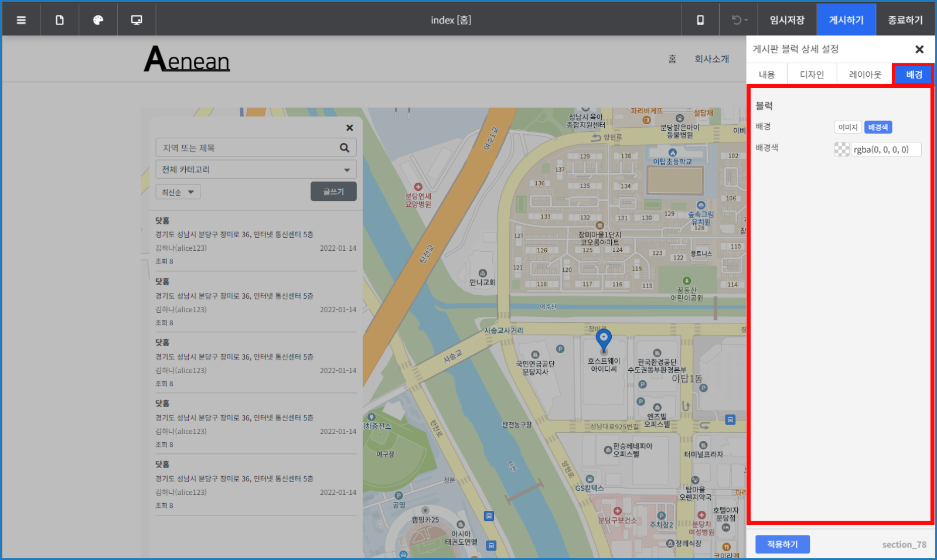This screenshot has height=560, width=937.
Task: Close the map list panel
Action: [349, 128]
